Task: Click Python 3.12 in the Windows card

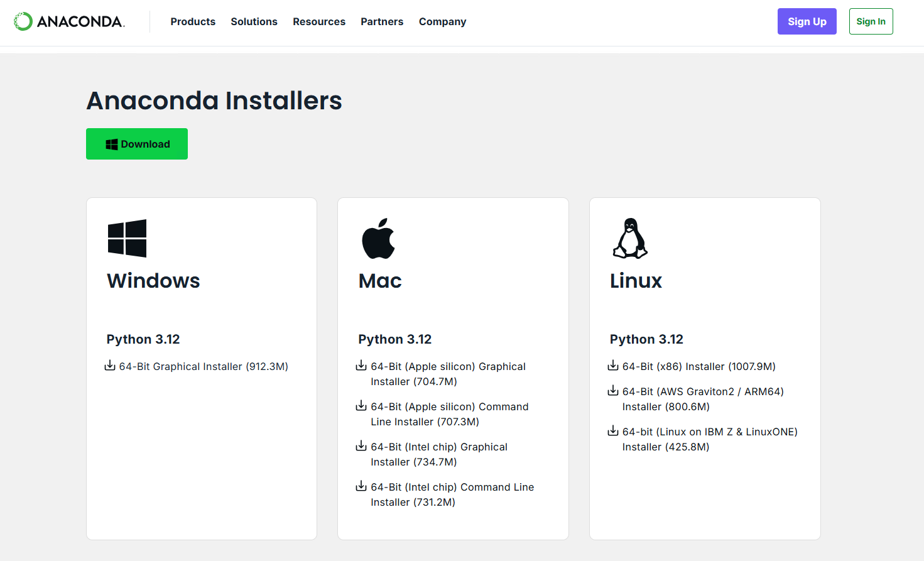Action: pos(143,339)
